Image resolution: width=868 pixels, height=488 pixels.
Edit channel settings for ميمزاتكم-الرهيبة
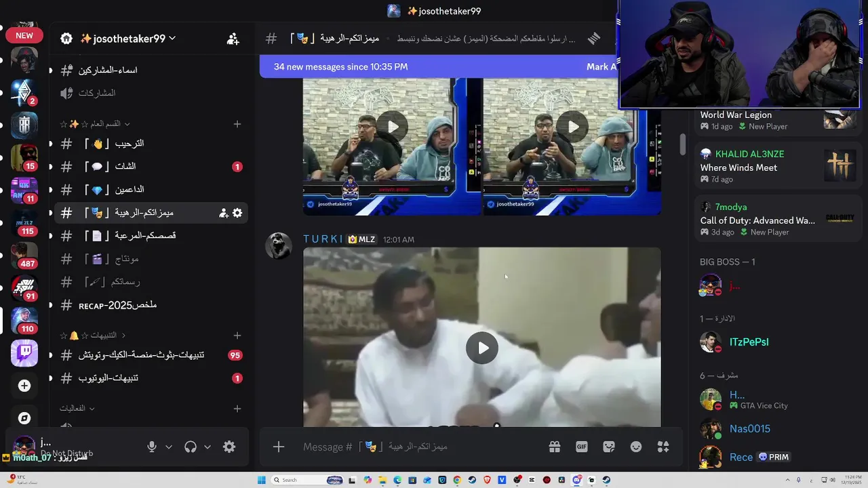[237, 213]
